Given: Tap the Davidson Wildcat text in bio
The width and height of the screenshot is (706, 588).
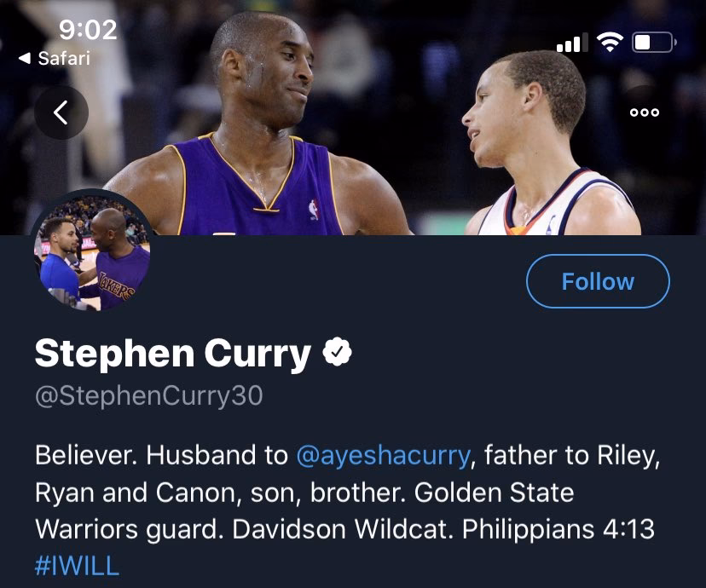Looking at the screenshot, I should (x=344, y=529).
